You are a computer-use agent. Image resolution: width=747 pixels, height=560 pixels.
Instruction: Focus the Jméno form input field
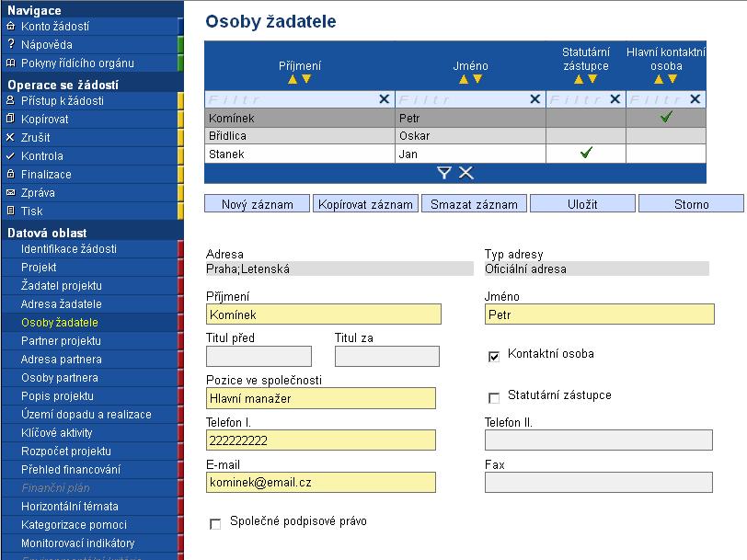tap(599, 314)
